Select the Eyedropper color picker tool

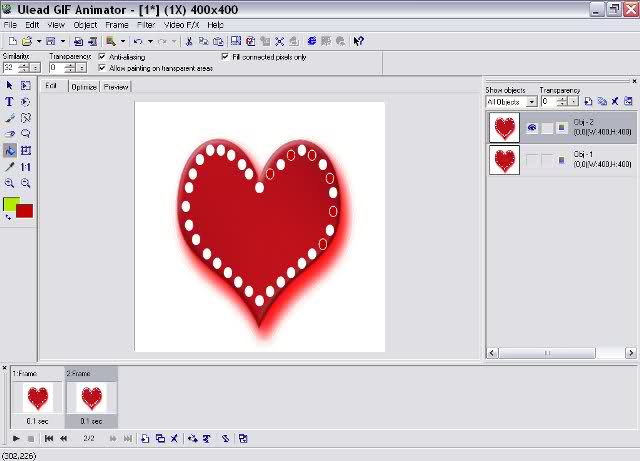coord(9,167)
